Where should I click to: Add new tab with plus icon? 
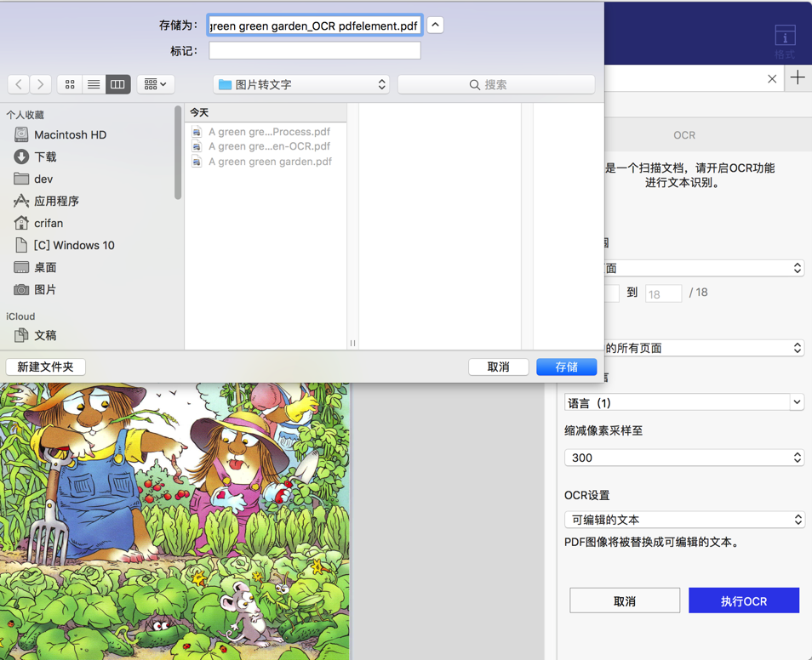point(798,77)
